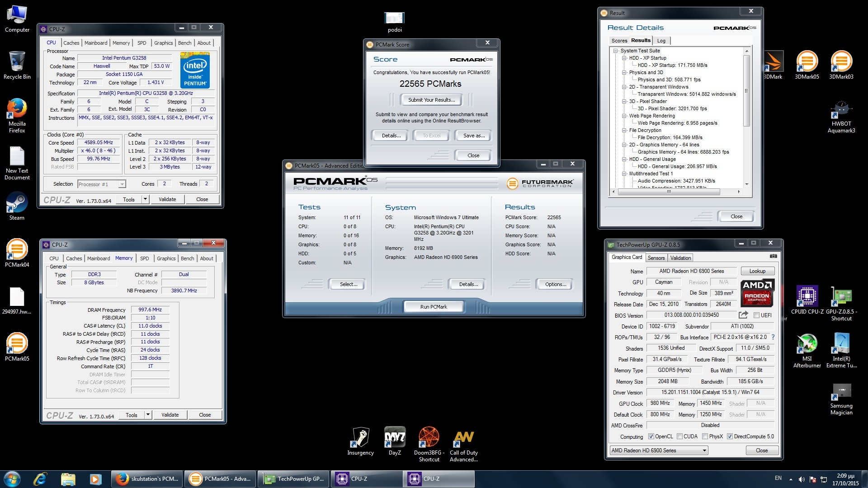
Task: Open the 294997.hw file icon
Action: click(x=17, y=300)
